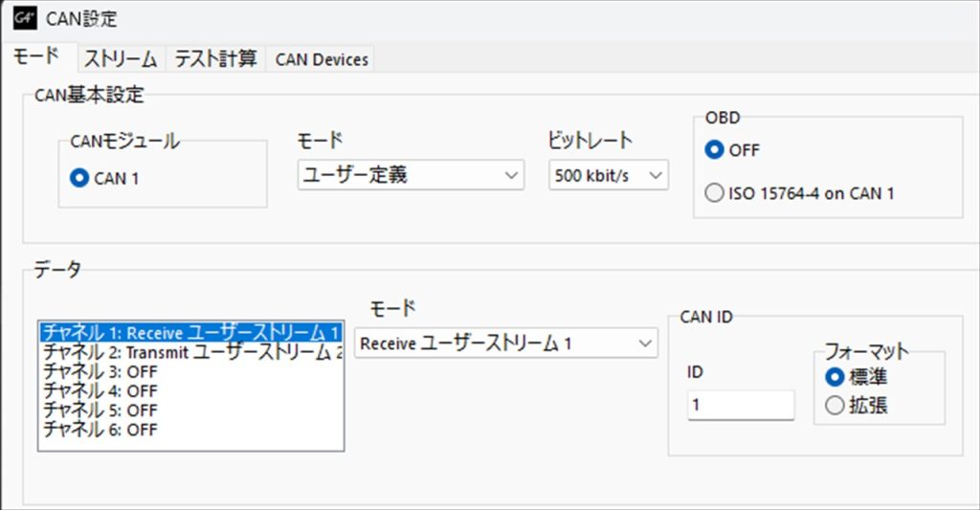The image size is (980, 510).
Task: Switch to the CAN Devices tab
Action: (x=322, y=59)
